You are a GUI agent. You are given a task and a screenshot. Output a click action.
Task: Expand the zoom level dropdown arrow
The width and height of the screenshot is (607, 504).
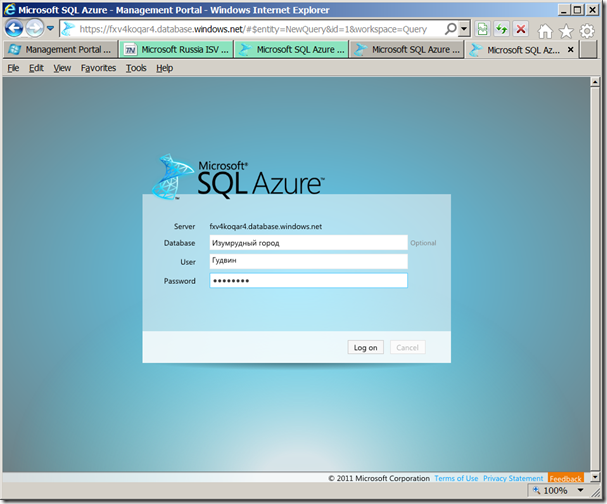pyautogui.click(x=580, y=490)
